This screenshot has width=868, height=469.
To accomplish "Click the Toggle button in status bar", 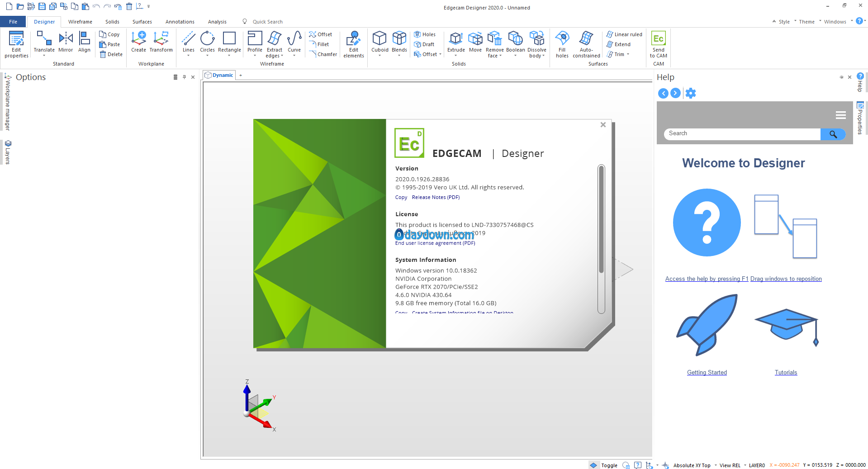I will 603,465.
